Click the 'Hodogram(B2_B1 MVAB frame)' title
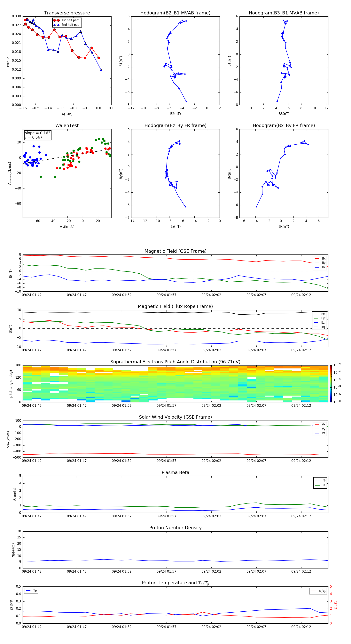The height and width of the screenshot is (644, 351). click(x=175, y=13)
